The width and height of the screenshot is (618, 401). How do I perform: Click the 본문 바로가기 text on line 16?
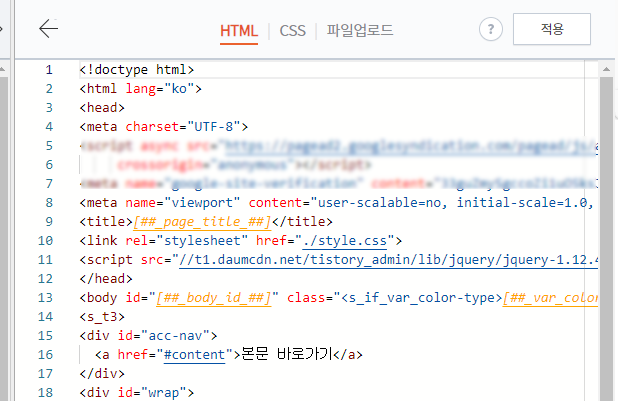287,354
